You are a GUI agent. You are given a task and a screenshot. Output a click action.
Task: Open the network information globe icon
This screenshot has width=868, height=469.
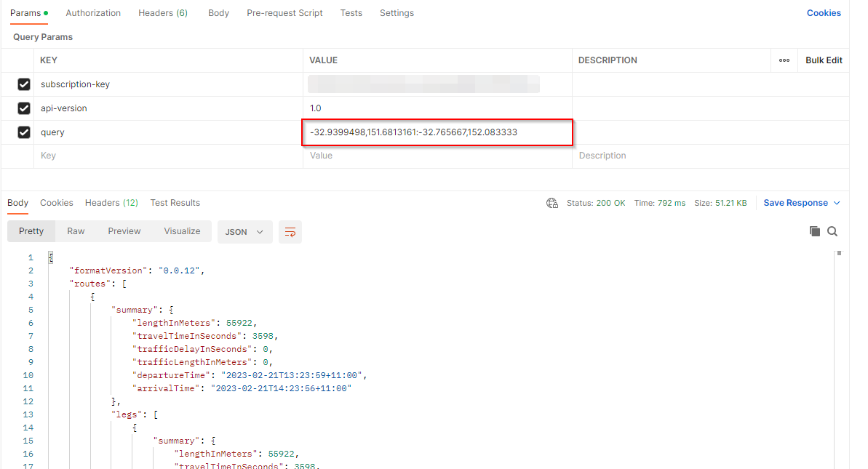[552, 203]
